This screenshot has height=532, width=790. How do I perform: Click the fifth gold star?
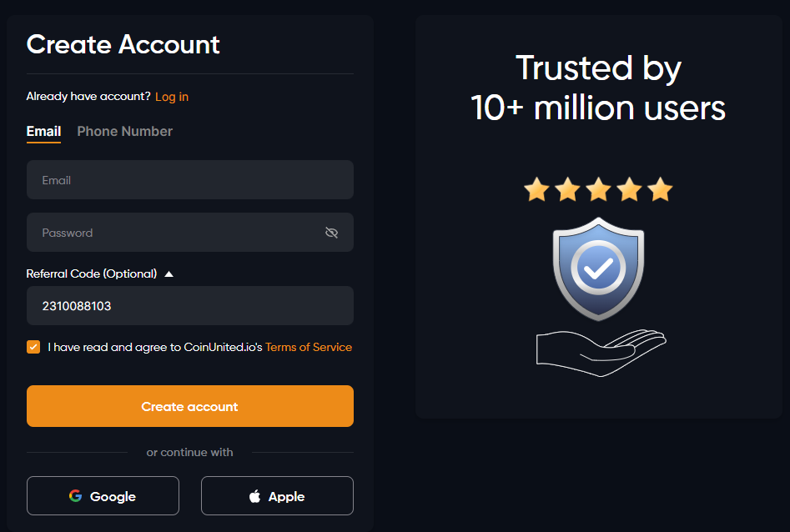click(661, 189)
